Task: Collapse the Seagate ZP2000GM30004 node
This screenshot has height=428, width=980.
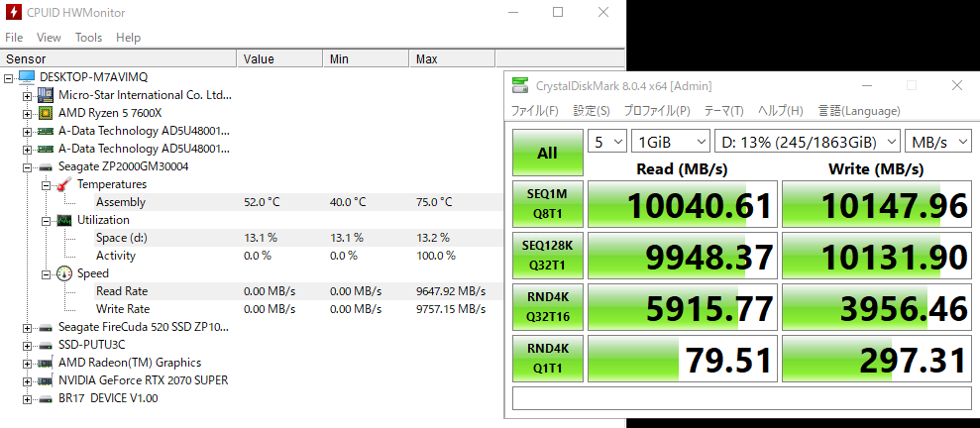Action: 27,166
